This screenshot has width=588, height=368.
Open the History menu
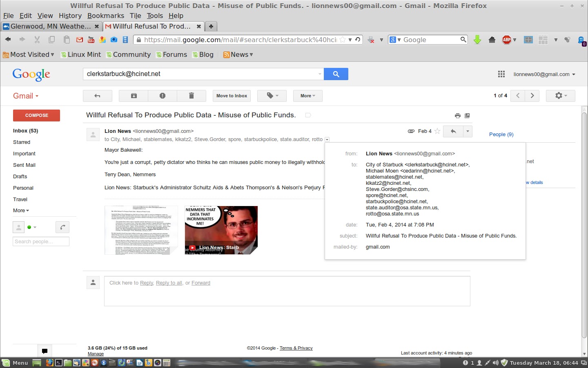70,16
